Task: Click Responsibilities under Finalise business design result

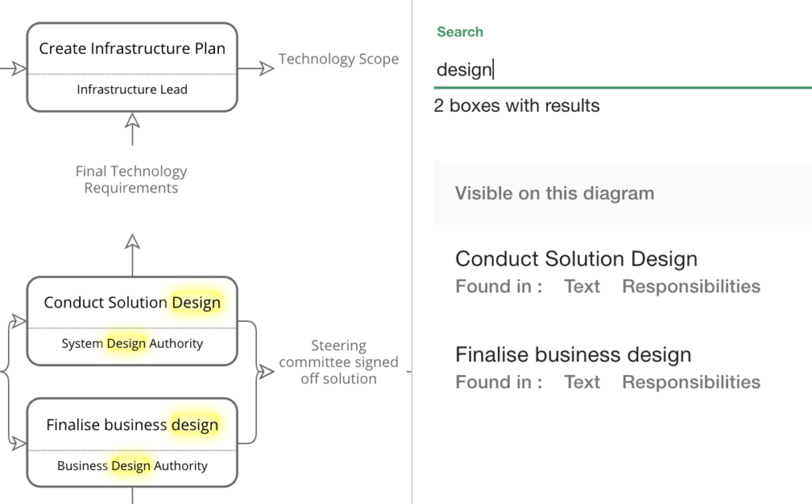Action: pyautogui.click(x=691, y=381)
